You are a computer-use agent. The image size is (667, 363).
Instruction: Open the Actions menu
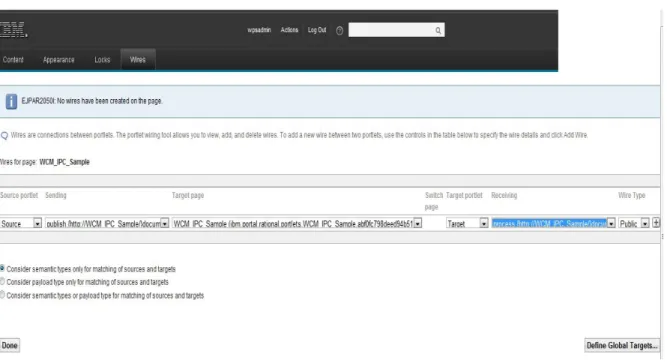289,30
